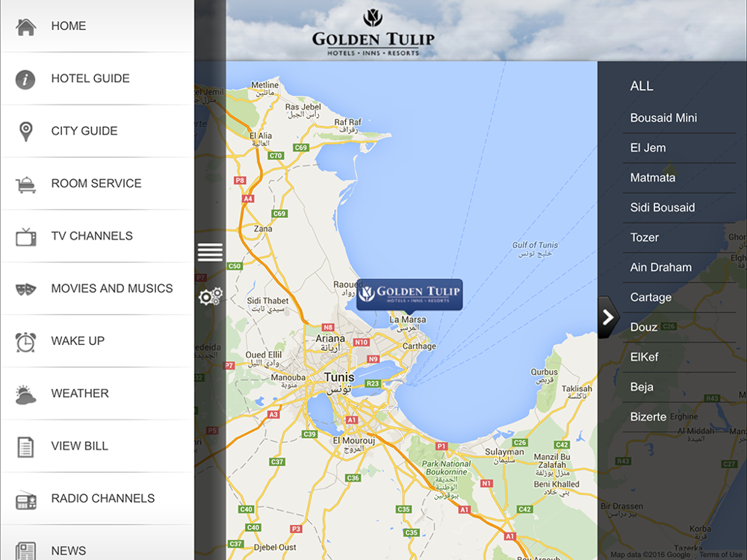This screenshot has width=747, height=560.
Task: Choose Bousaid Mini from city list
Action: 679,118
